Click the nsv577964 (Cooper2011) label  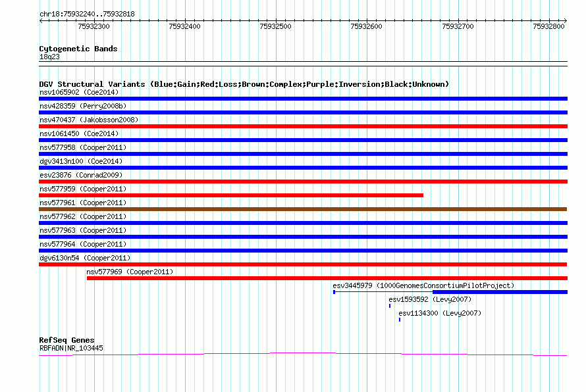click(83, 244)
